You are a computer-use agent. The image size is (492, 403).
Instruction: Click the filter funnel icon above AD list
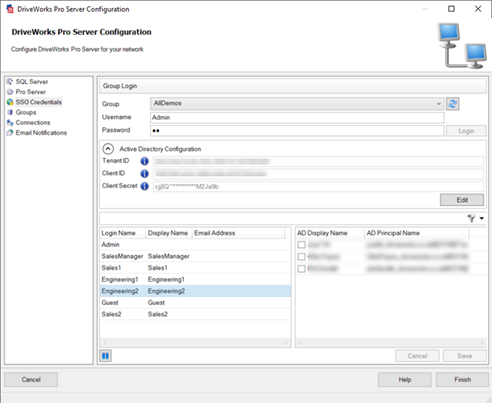coord(471,218)
